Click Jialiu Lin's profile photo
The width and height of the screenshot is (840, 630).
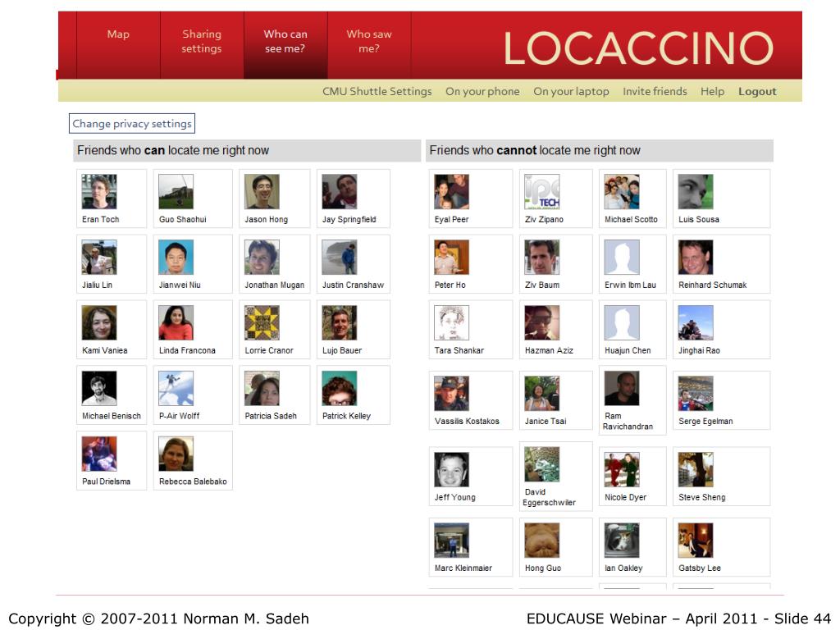click(x=99, y=257)
